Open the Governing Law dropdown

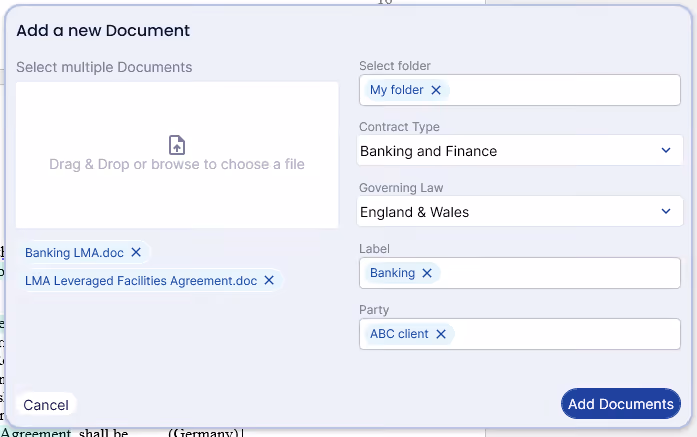(520, 212)
